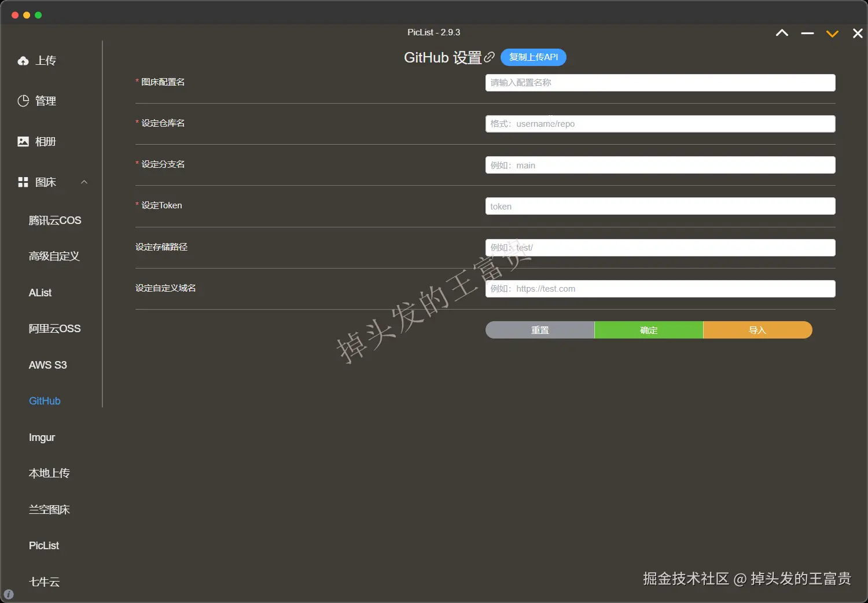This screenshot has width=868, height=603.
Task: Focus the 设定分支名 main field
Action: pyautogui.click(x=660, y=165)
